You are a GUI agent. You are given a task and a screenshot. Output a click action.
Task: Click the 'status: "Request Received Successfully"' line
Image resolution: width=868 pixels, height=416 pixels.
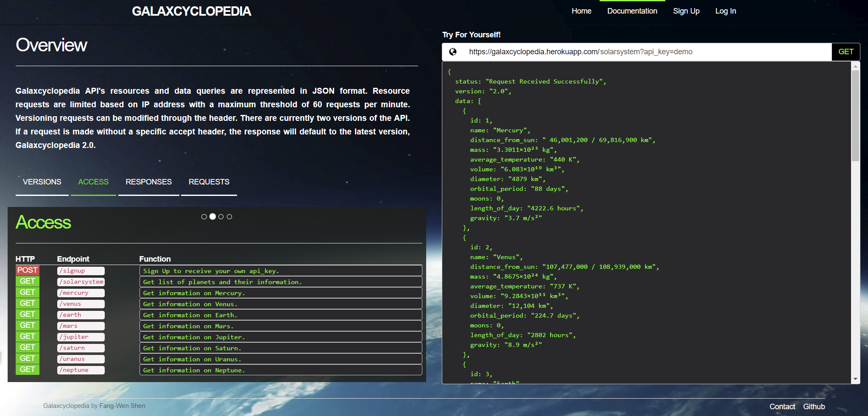(531, 81)
